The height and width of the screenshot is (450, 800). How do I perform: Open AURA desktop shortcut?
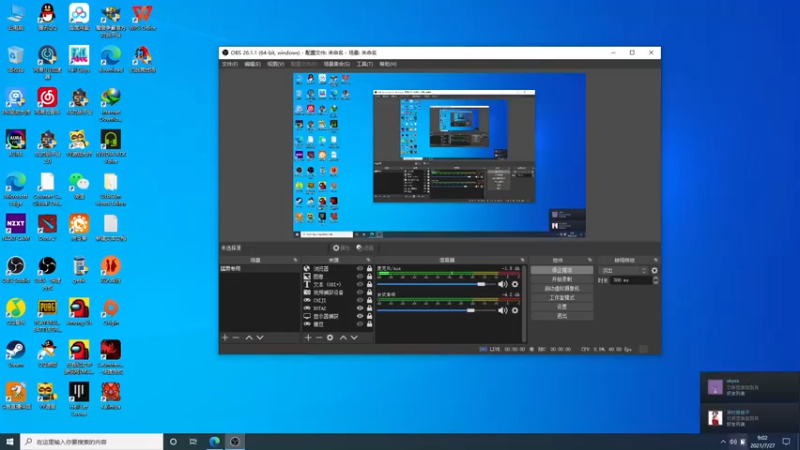pos(16,143)
